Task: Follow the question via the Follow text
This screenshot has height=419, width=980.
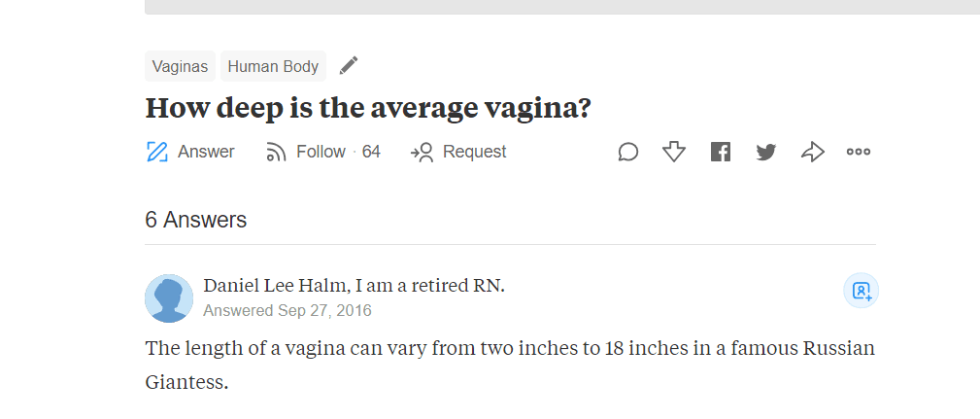Action: pos(321,152)
